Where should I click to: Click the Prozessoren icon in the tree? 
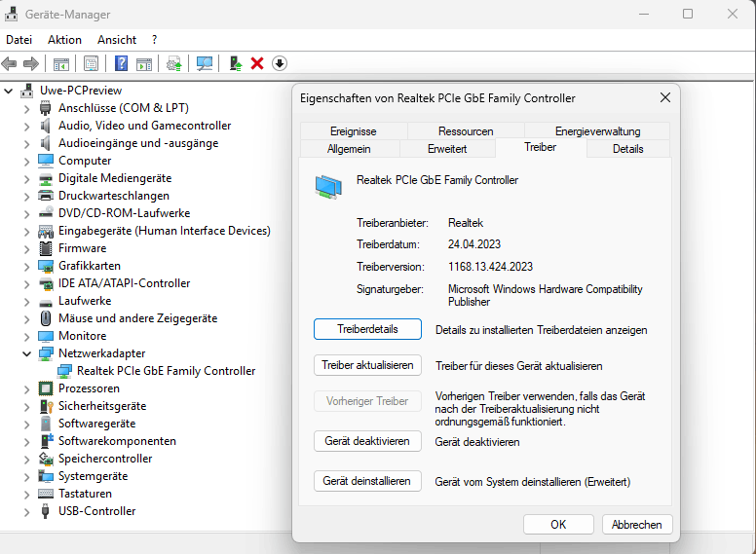46,388
